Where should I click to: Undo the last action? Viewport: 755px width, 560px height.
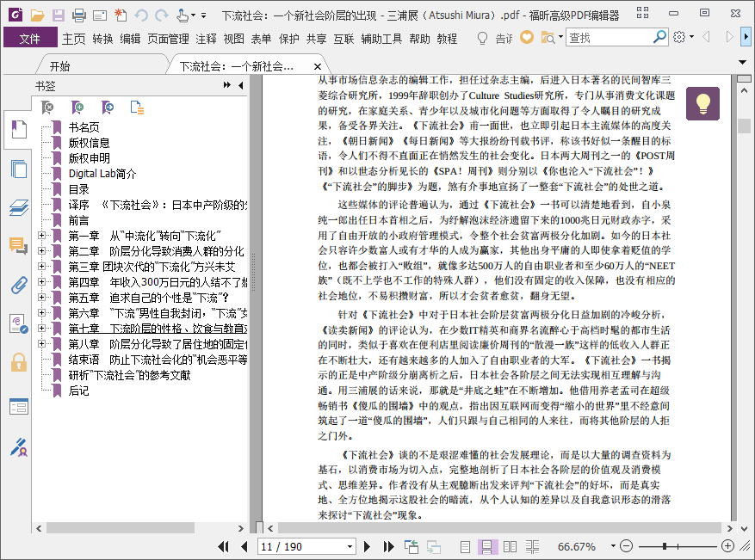coord(141,15)
